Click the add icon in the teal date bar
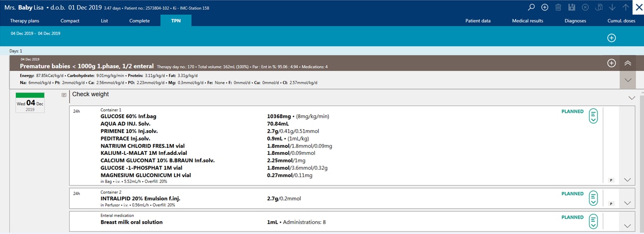This screenshot has height=234, width=644. (x=611, y=38)
